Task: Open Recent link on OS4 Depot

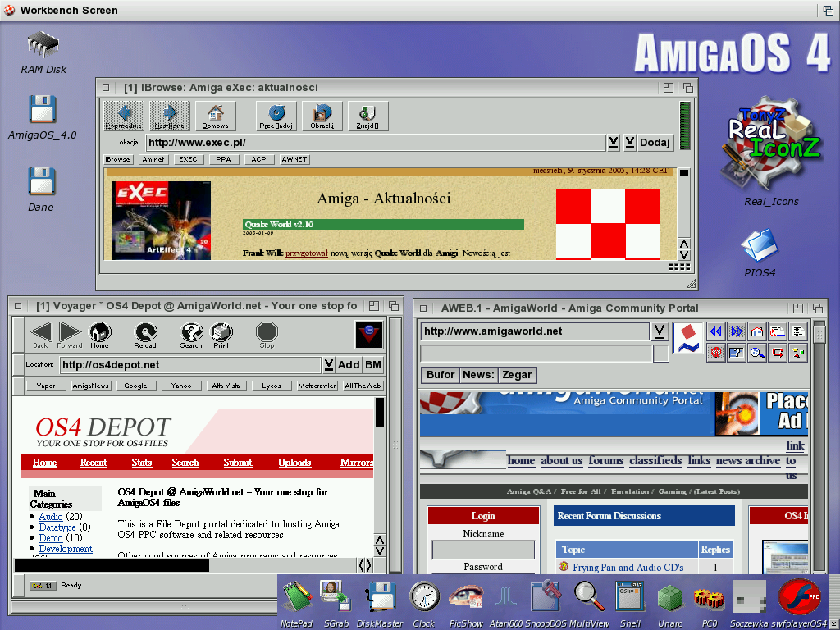Action: [94, 463]
